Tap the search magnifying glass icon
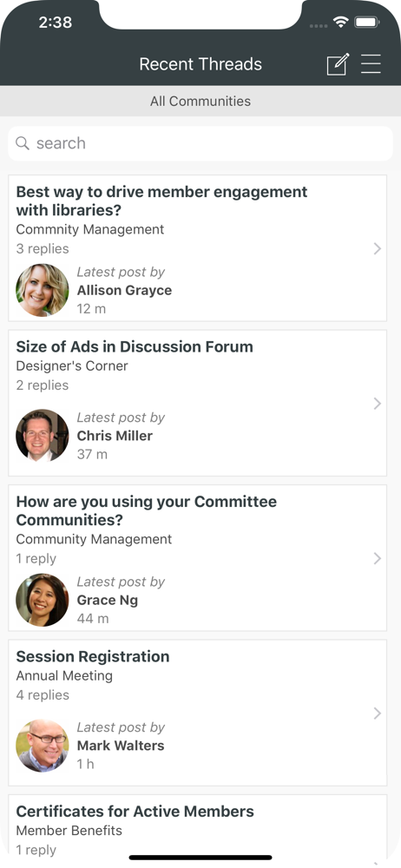Image resolution: width=401 pixels, height=868 pixels. (23, 143)
